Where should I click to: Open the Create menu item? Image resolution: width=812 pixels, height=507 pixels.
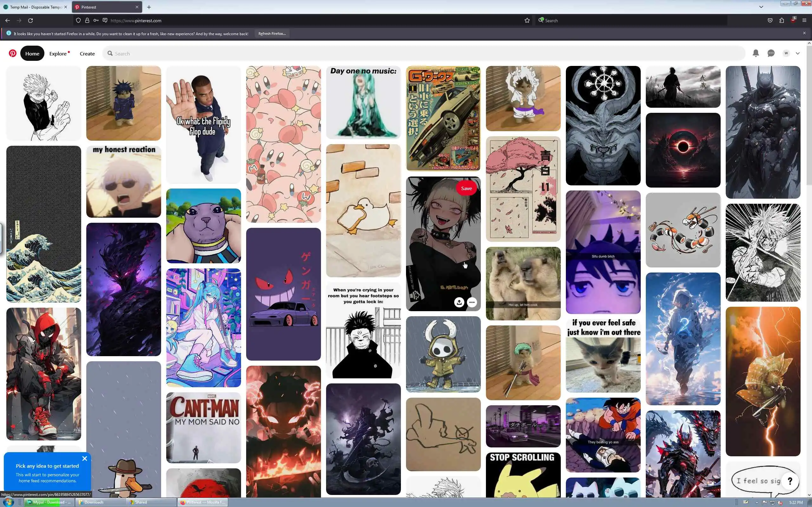[x=87, y=54]
